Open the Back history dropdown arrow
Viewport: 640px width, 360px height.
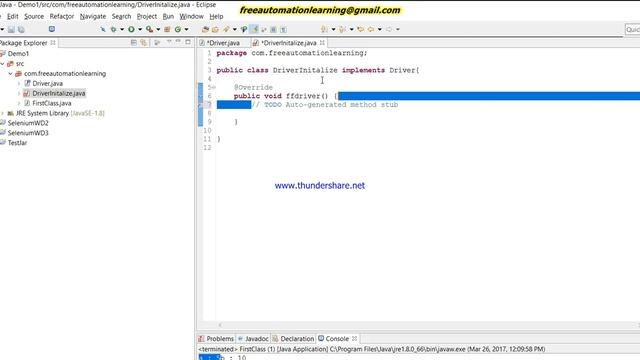[x=380, y=29]
